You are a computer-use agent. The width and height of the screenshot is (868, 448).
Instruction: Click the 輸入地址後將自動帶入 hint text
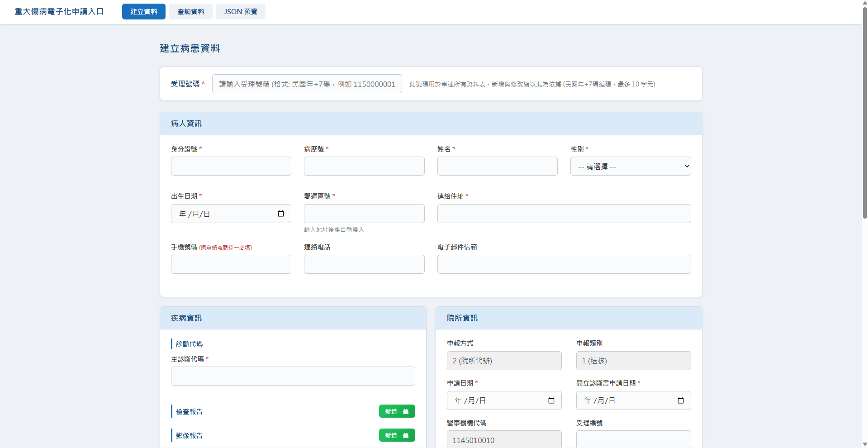click(334, 230)
